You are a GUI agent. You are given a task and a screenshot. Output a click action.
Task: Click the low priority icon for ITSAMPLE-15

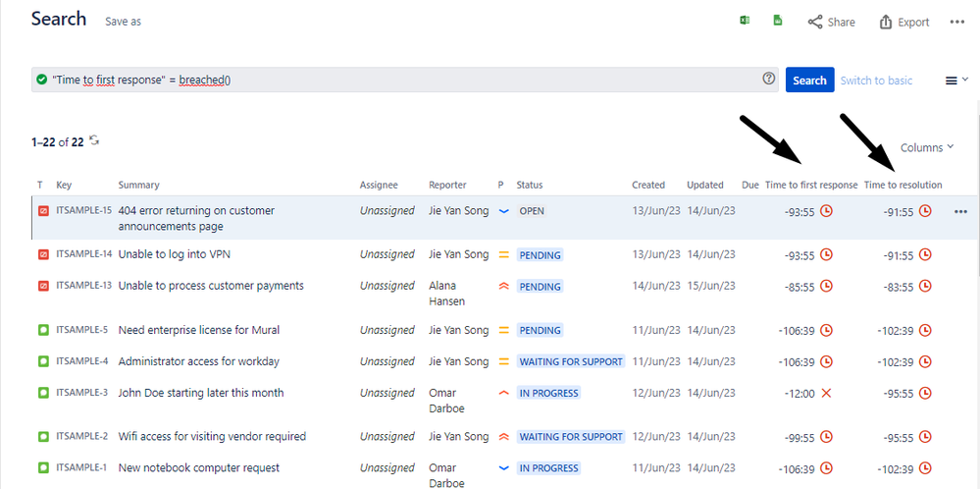point(504,211)
